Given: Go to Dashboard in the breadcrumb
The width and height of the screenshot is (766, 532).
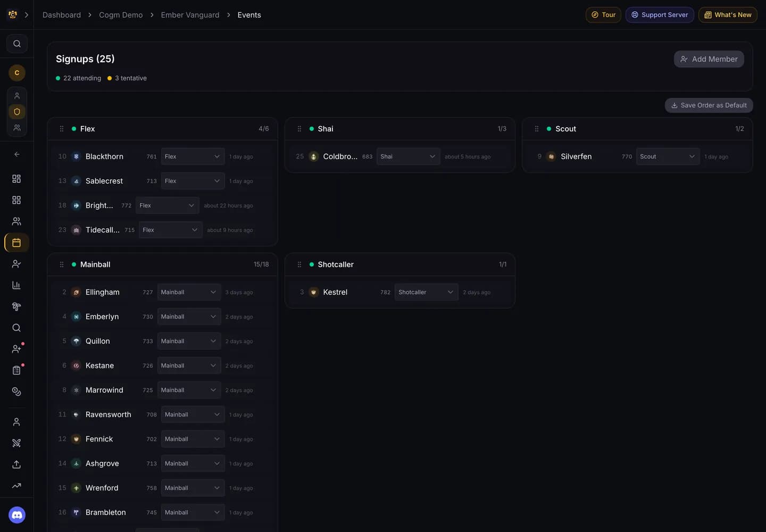Looking at the screenshot, I should (62, 15).
